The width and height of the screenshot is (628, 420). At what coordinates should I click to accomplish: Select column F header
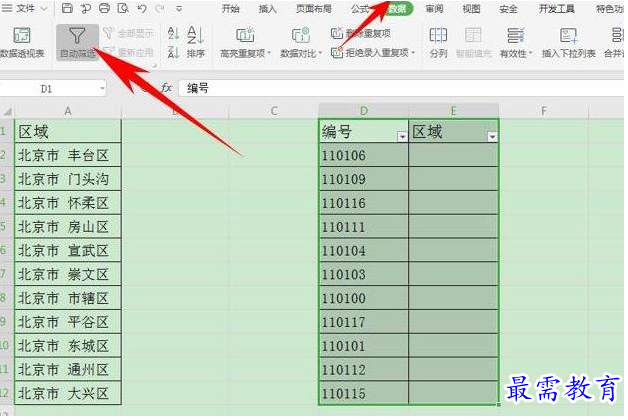click(x=543, y=111)
